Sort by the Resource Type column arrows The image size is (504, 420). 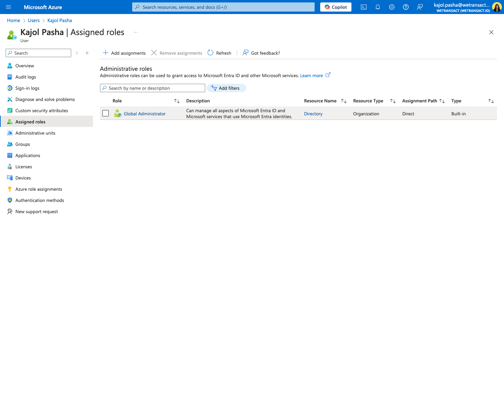click(393, 101)
